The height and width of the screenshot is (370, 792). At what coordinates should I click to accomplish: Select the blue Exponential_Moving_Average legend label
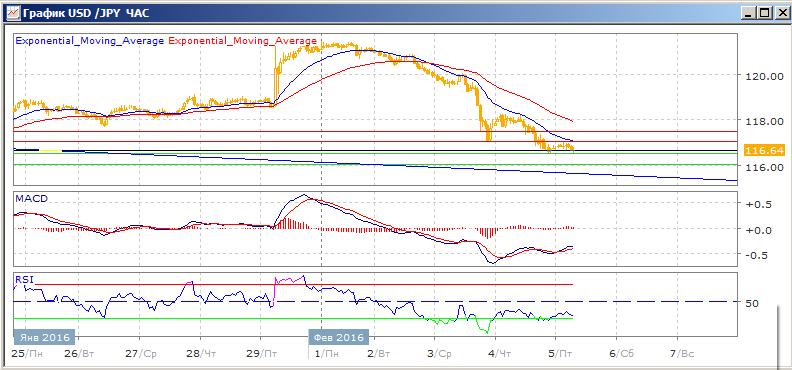[x=89, y=41]
